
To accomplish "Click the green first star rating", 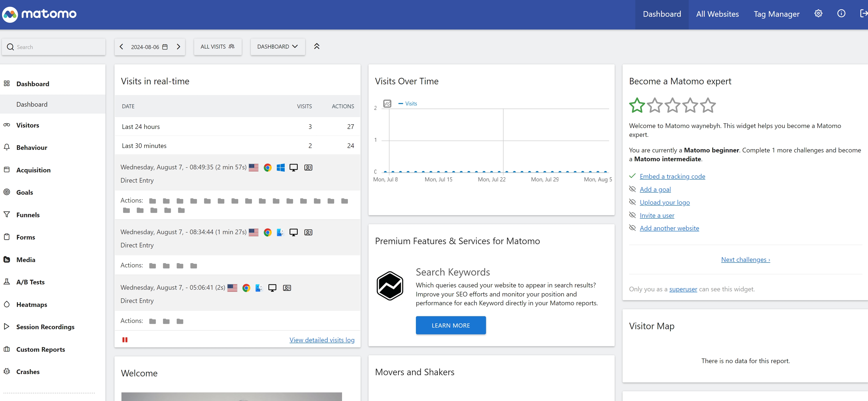I will tap(637, 105).
